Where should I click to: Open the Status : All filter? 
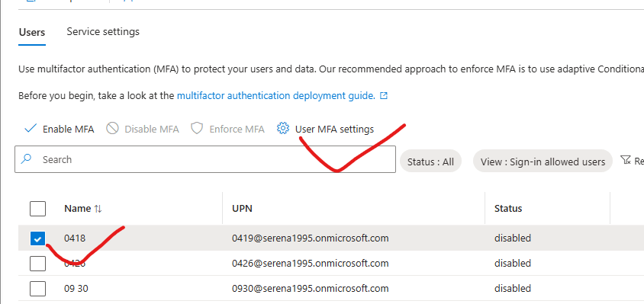430,162
